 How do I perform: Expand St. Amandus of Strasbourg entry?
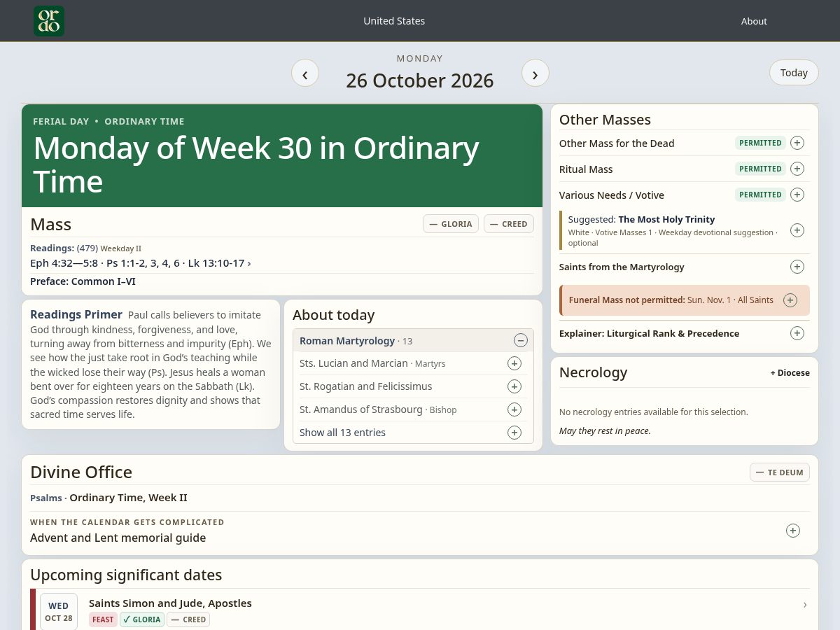tap(514, 409)
